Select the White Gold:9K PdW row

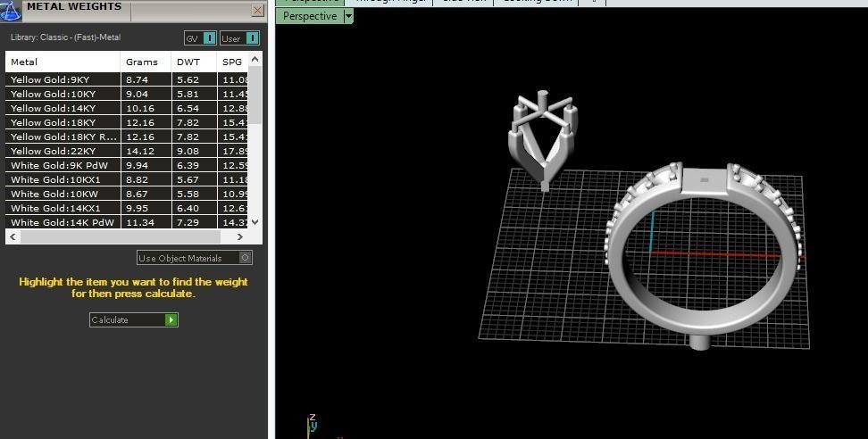127,165
